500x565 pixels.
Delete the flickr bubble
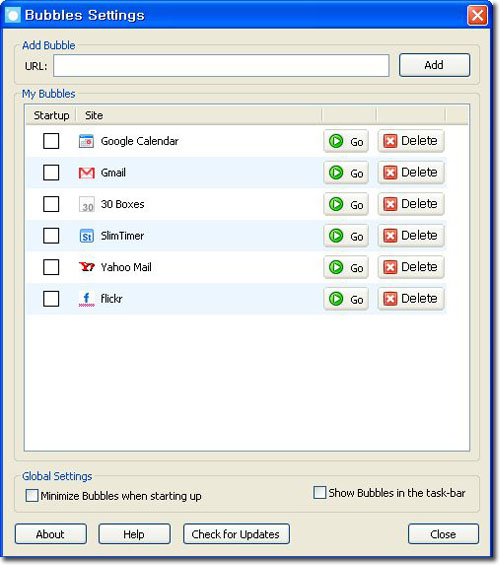(x=411, y=299)
